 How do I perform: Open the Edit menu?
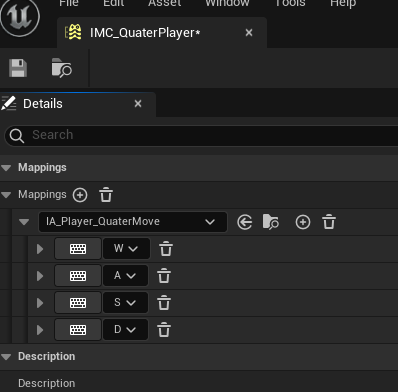(114, 3)
